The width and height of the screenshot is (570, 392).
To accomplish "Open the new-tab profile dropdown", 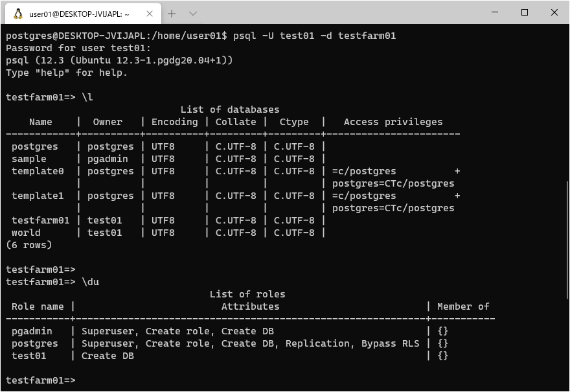I will 193,14.
